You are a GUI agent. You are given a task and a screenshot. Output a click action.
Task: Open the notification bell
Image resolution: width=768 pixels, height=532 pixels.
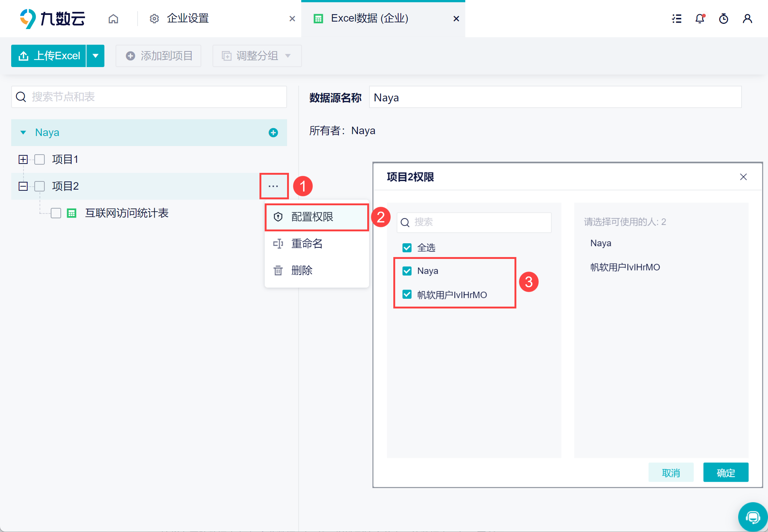[x=700, y=19]
